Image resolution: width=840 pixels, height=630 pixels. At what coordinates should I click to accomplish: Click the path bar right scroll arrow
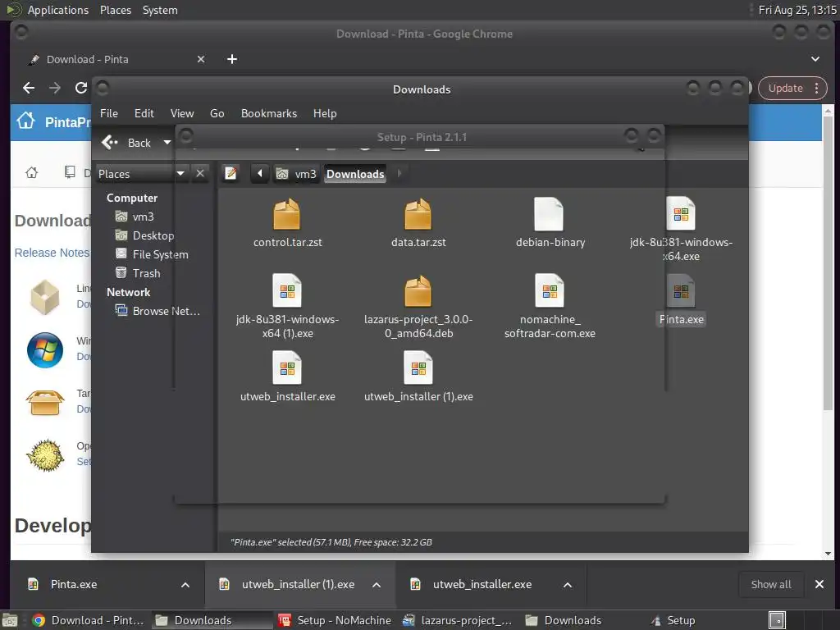399,174
